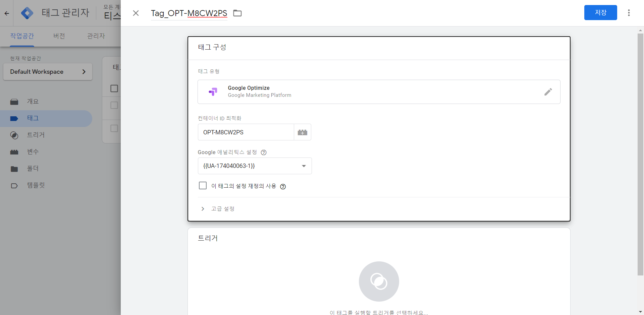Click the 트리거 section heading
644x315 pixels.
pyautogui.click(x=208, y=238)
